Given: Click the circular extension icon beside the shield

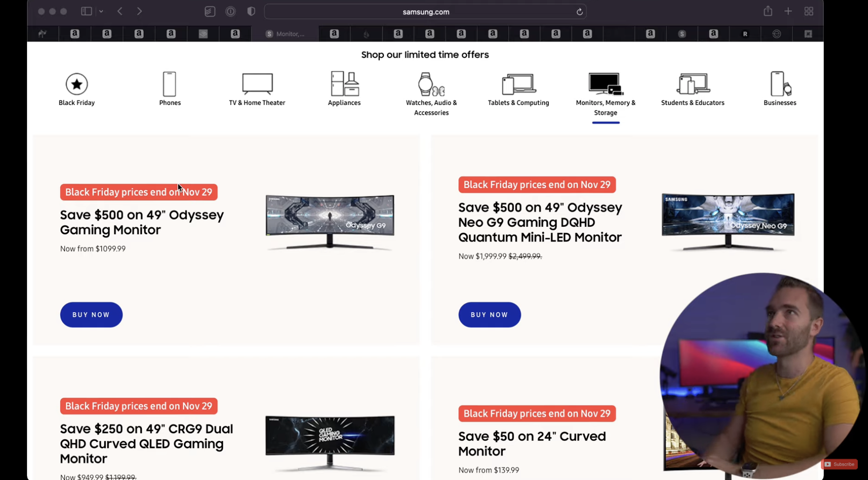Looking at the screenshot, I should (230, 11).
